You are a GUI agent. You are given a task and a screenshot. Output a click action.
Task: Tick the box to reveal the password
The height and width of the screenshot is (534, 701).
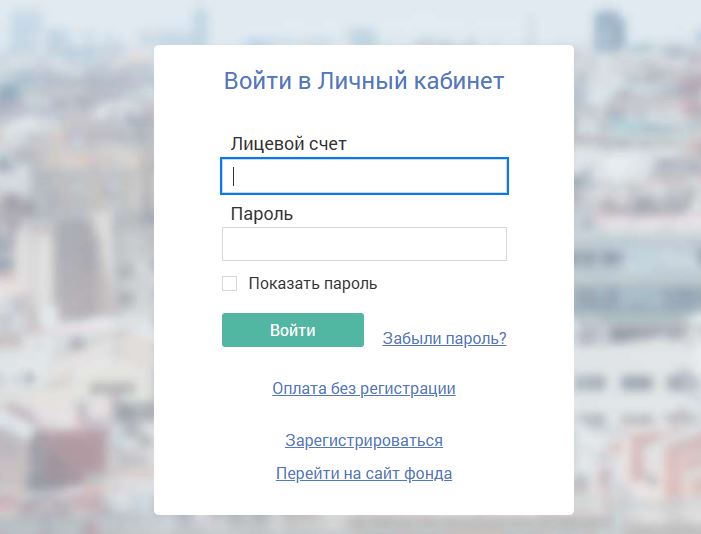230,284
